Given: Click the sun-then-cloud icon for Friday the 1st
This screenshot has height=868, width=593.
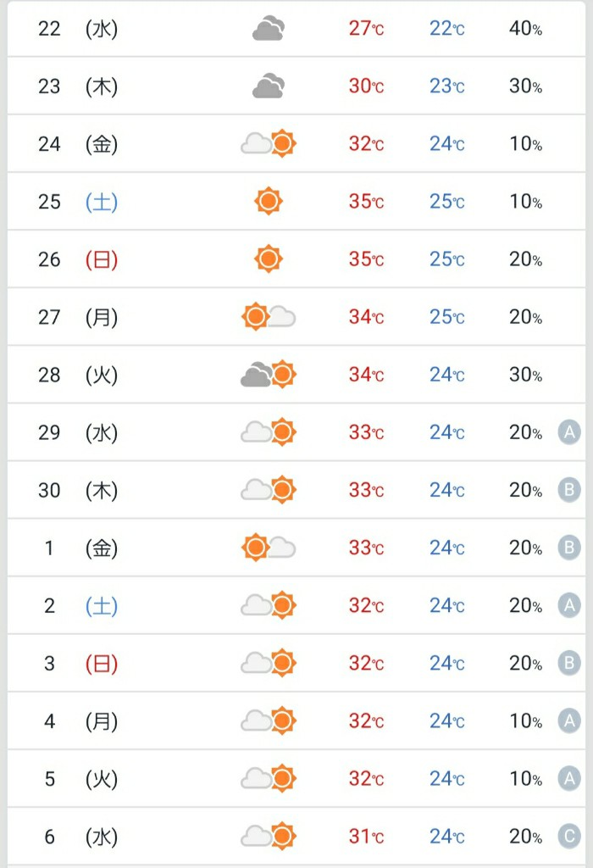Looking at the screenshot, I should 269,548.
